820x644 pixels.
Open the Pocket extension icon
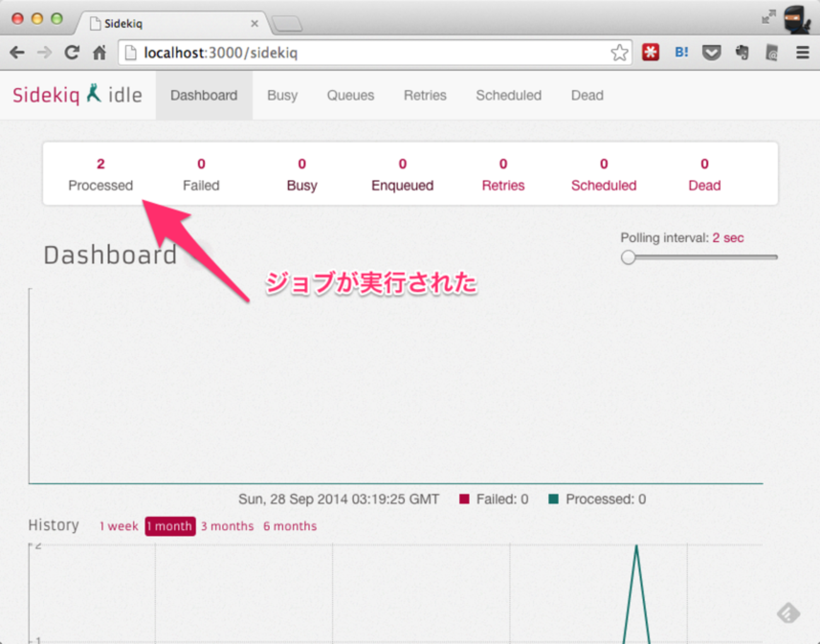(x=712, y=53)
